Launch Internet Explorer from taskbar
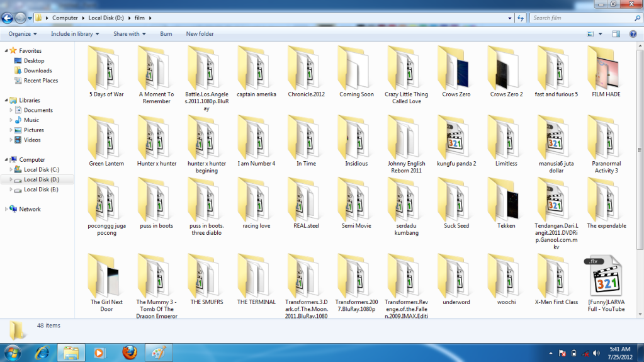644x362 pixels. click(x=42, y=353)
